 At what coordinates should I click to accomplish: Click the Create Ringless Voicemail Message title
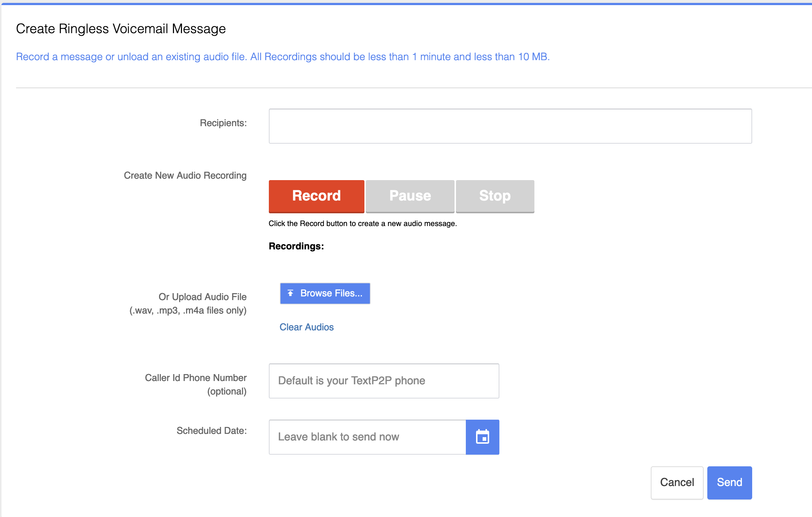point(121,29)
